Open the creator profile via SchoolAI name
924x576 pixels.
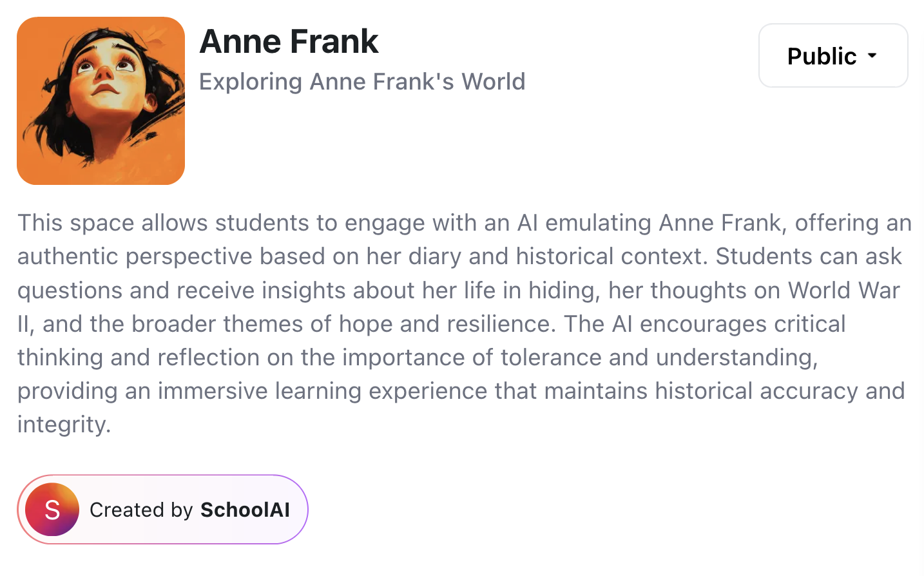244,509
